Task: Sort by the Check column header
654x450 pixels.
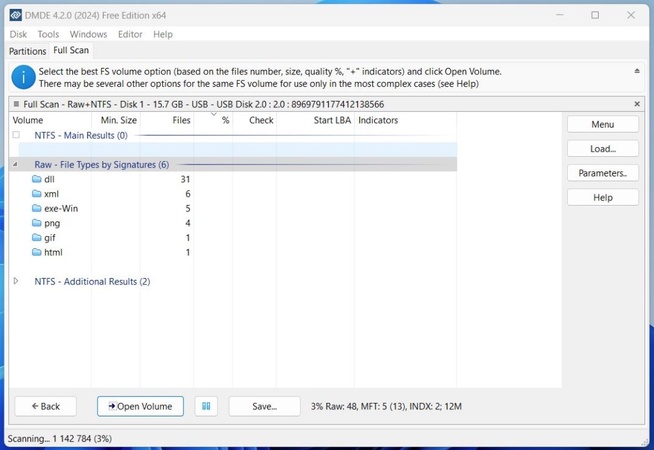Action: (261, 120)
